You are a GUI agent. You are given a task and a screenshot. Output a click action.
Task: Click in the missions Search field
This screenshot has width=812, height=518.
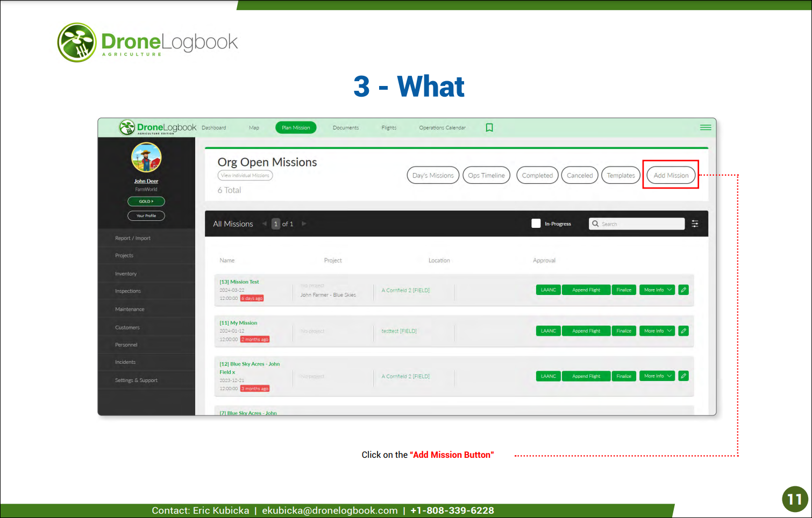coord(637,224)
